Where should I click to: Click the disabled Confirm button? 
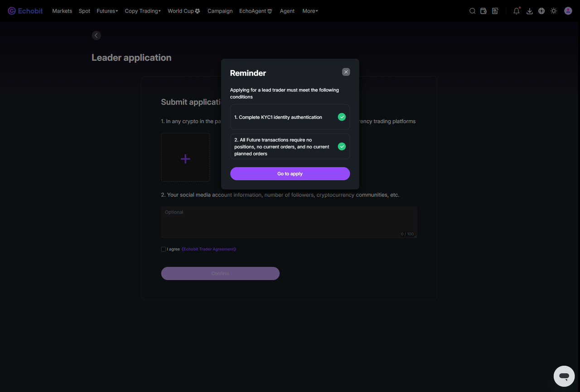220,273
